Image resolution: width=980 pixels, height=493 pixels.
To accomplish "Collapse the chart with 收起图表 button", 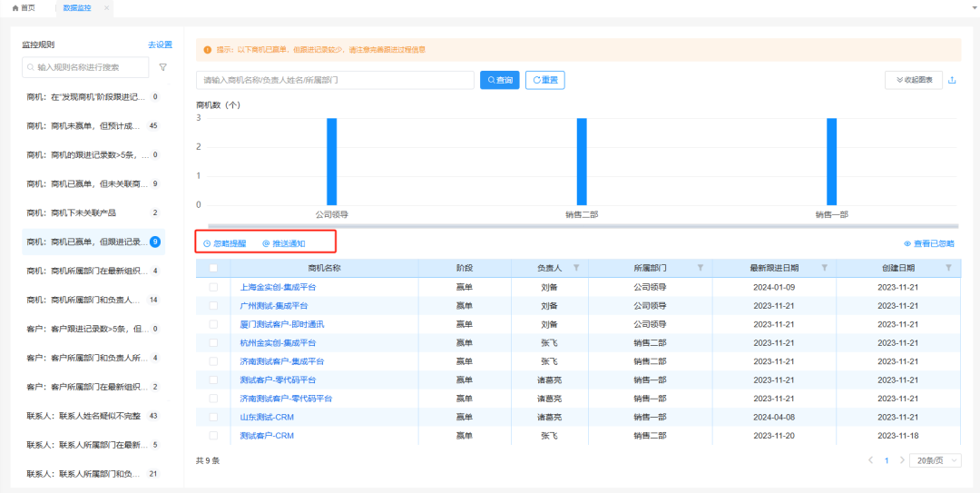I will [914, 80].
